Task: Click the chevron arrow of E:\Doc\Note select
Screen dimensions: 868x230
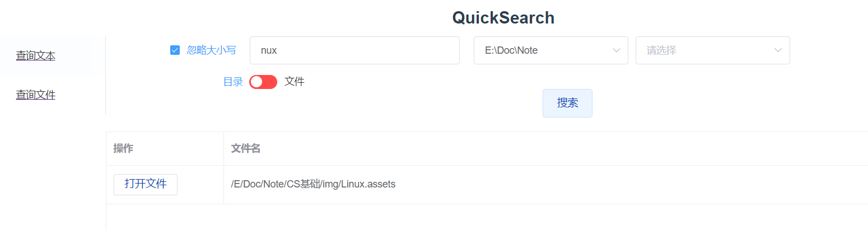Action: (x=617, y=50)
